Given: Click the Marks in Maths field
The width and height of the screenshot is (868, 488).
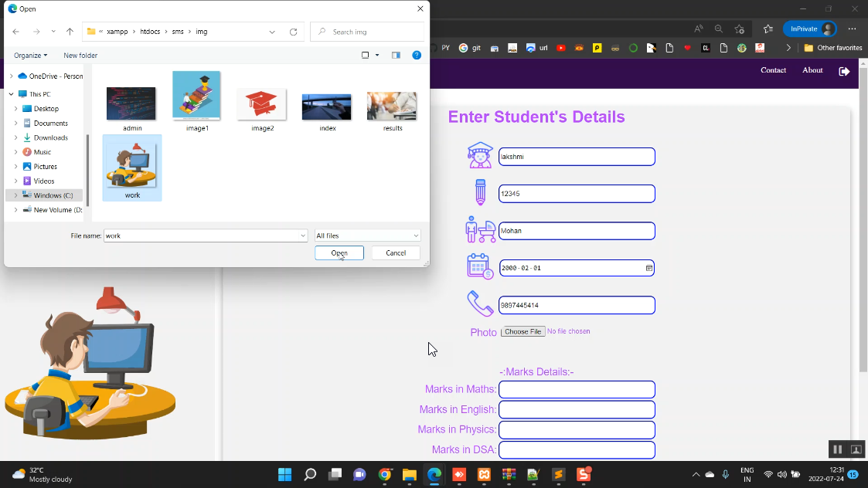Looking at the screenshot, I should pyautogui.click(x=577, y=389).
